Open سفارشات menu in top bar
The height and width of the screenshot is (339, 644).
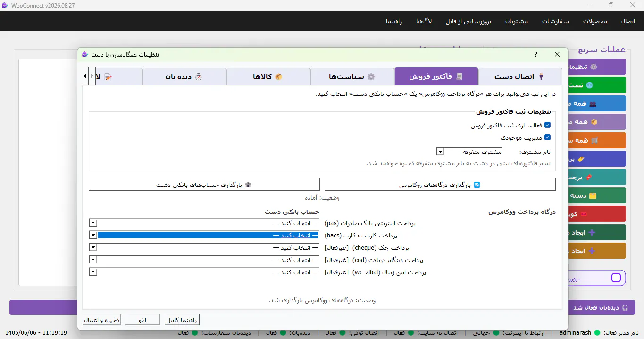coord(555,21)
